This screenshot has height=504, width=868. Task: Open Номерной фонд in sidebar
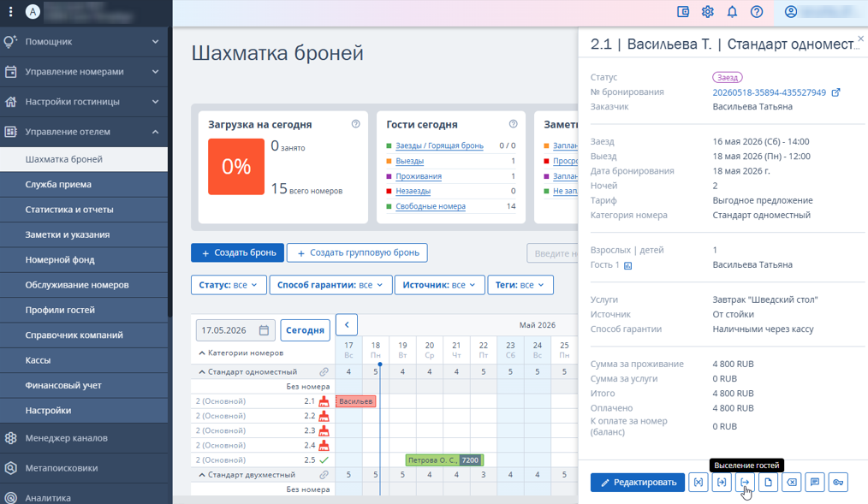84,260
